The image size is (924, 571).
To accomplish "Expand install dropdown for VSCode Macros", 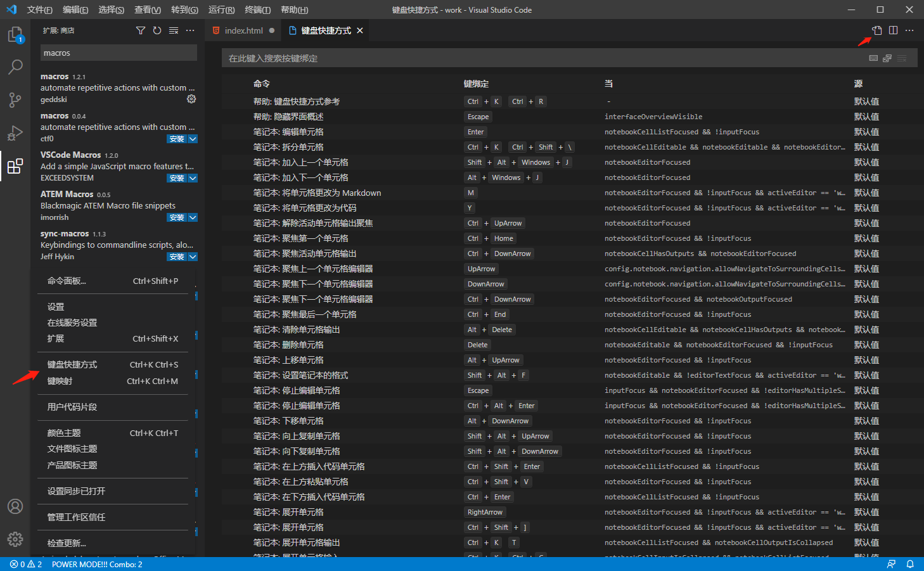I will [x=193, y=178].
